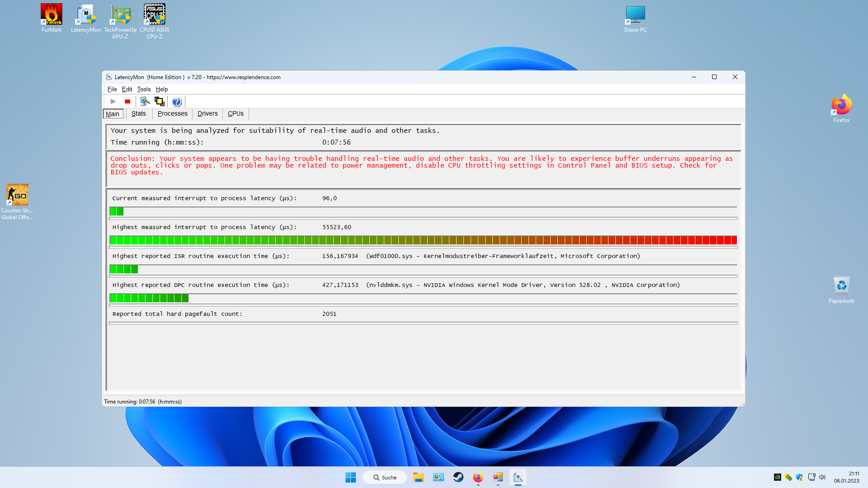Viewport: 868px width, 488px height.
Task: Select the Drivers tab
Action: pos(208,113)
